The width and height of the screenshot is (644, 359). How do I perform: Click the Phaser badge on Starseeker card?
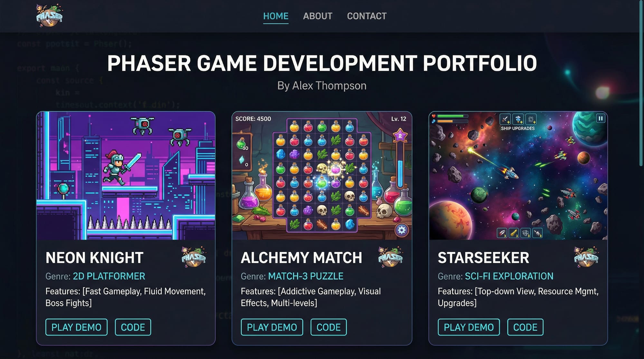point(586,257)
